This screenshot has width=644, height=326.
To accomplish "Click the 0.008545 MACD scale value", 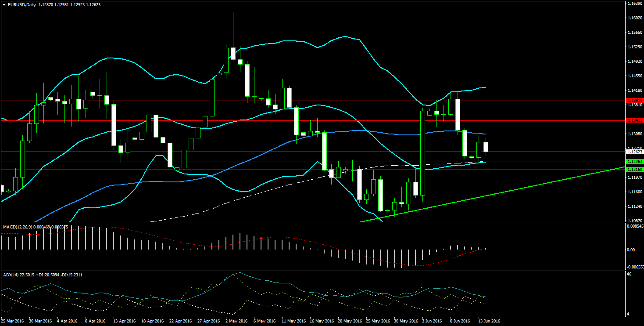I will (x=635, y=226).
